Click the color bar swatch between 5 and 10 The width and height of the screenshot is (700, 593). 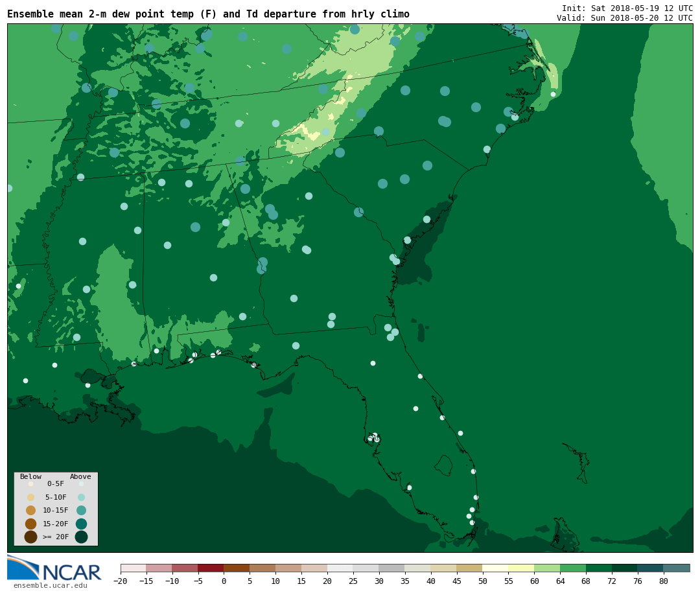(x=263, y=568)
